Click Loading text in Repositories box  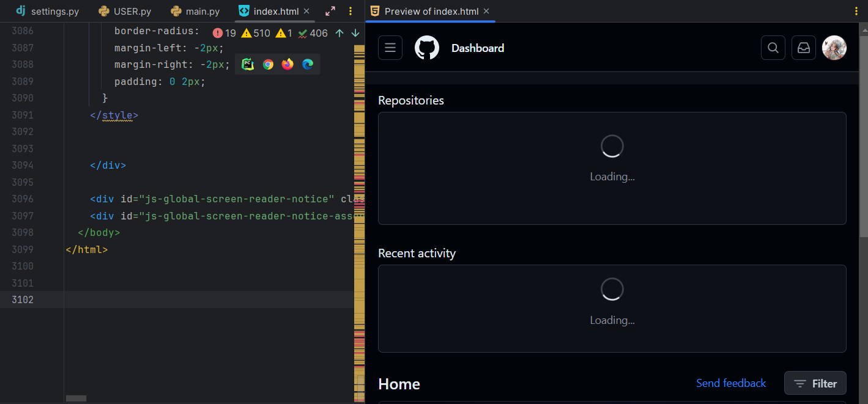tap(612, 177)
